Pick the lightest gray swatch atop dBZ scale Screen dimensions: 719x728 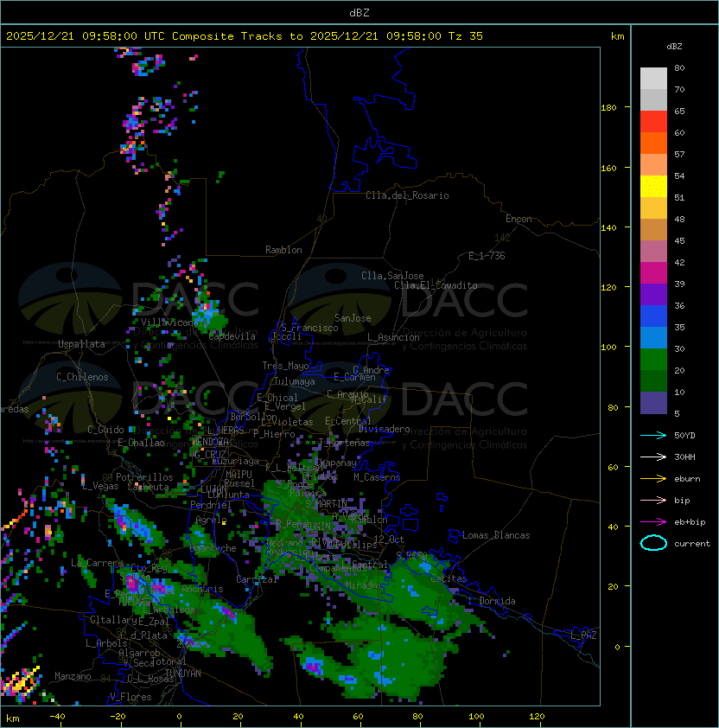click(x=653, y=78)
